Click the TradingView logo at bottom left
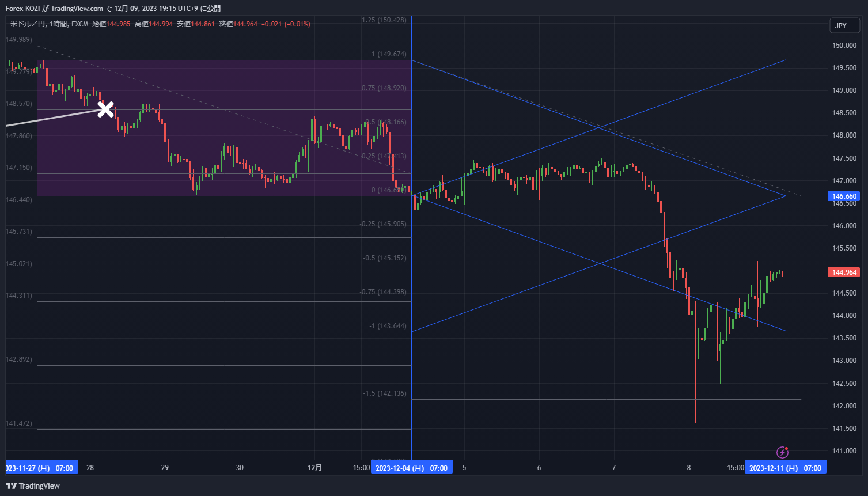Screen dimensions: 868x496 tap(33, 486)
